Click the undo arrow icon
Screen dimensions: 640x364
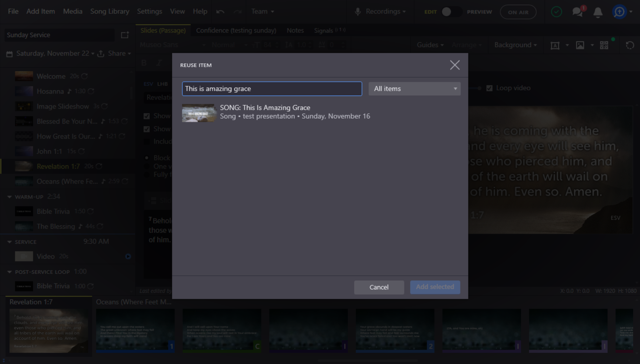[x=220, y=12]
